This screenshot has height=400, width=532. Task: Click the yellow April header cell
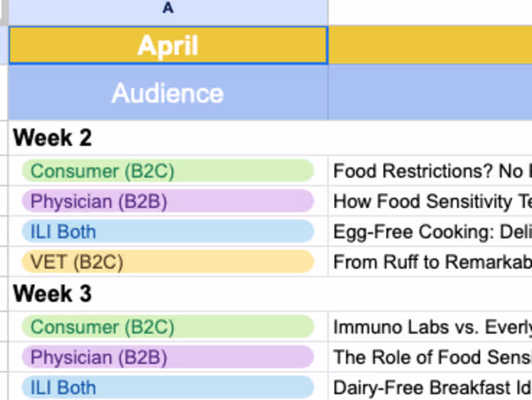[168, 45]
